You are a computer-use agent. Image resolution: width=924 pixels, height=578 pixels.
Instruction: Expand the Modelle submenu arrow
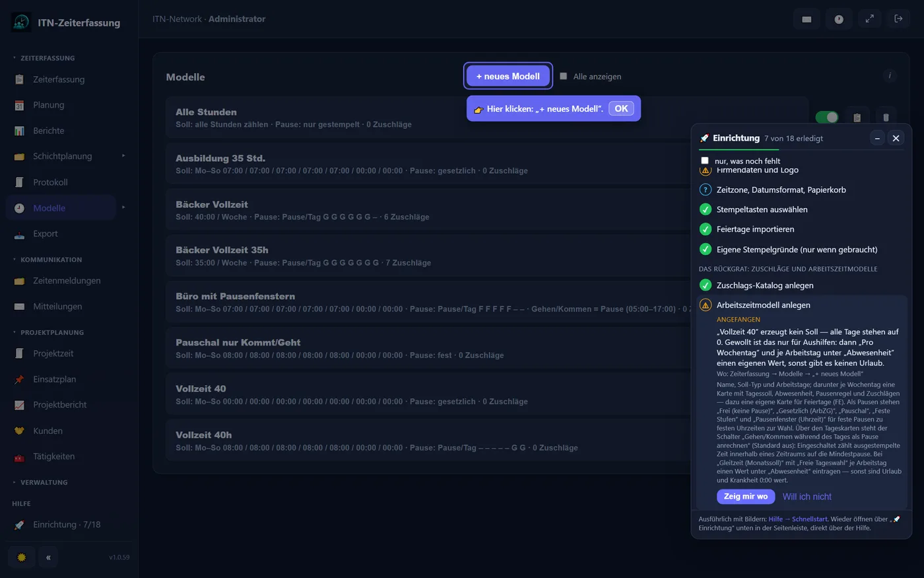[x=123, y=207]
